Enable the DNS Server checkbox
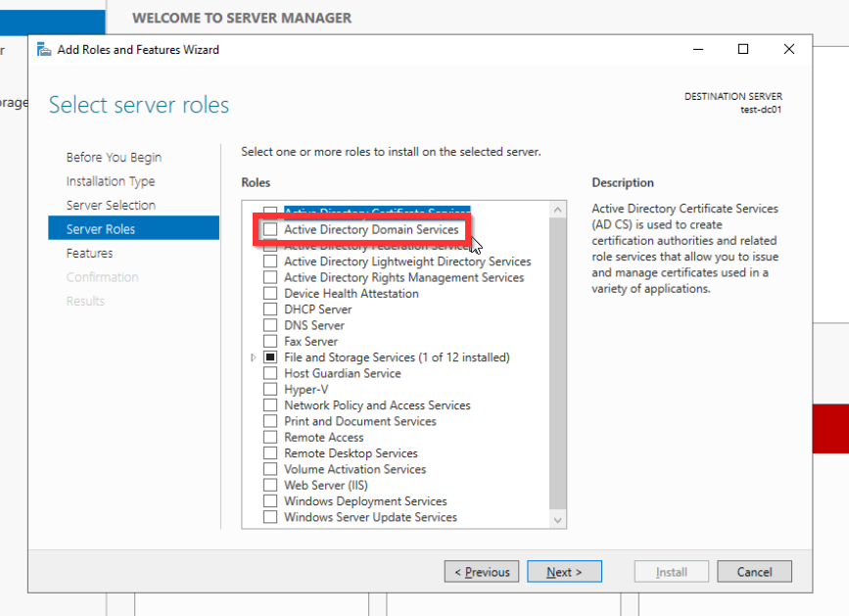Image resolution: width=849 pixels, height=616 pixels. [x=270, y=325]
